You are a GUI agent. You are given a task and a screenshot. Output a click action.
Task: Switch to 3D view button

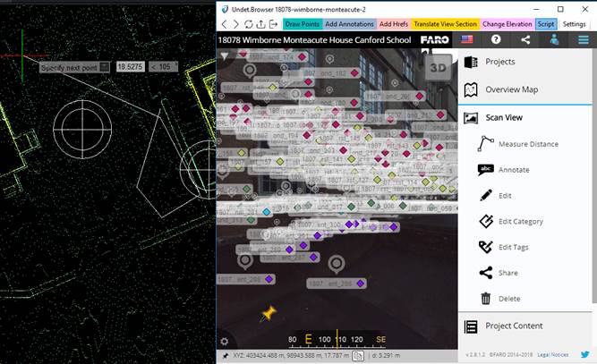tap(438, 68)
